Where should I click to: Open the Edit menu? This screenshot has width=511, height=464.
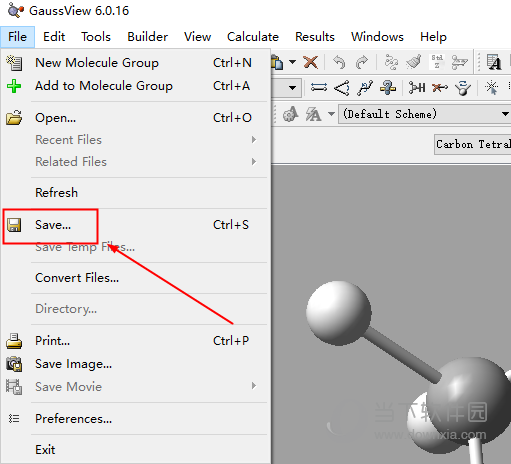click(54, 37)
